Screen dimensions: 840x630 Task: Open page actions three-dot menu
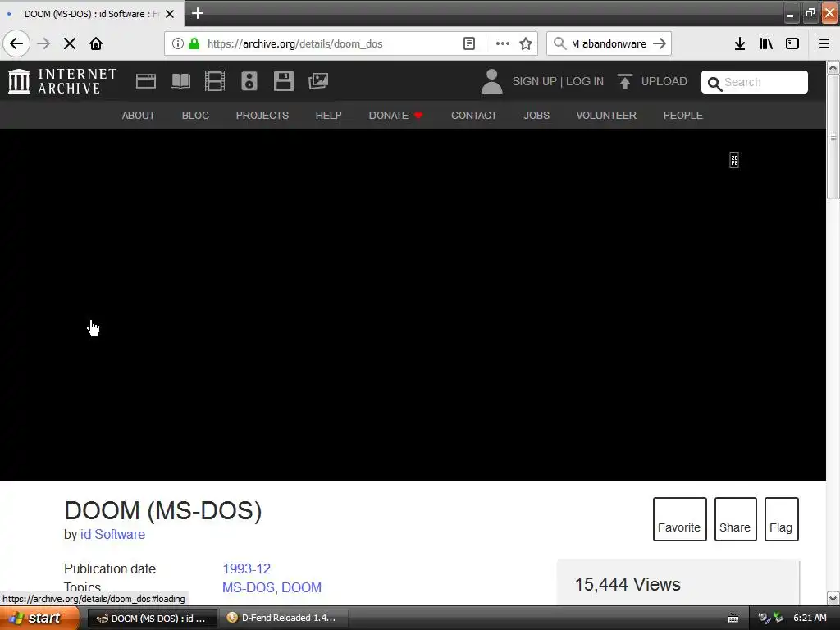coord(503,43)
